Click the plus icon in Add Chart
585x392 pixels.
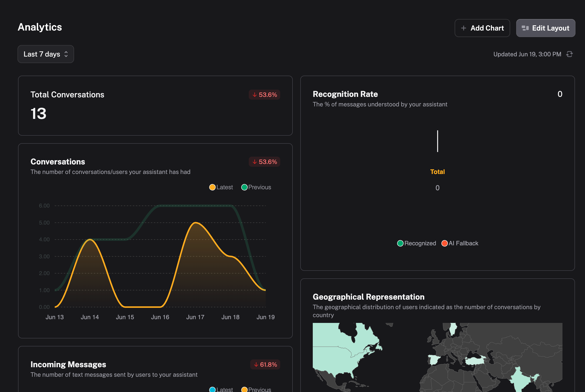coord(463,28)
